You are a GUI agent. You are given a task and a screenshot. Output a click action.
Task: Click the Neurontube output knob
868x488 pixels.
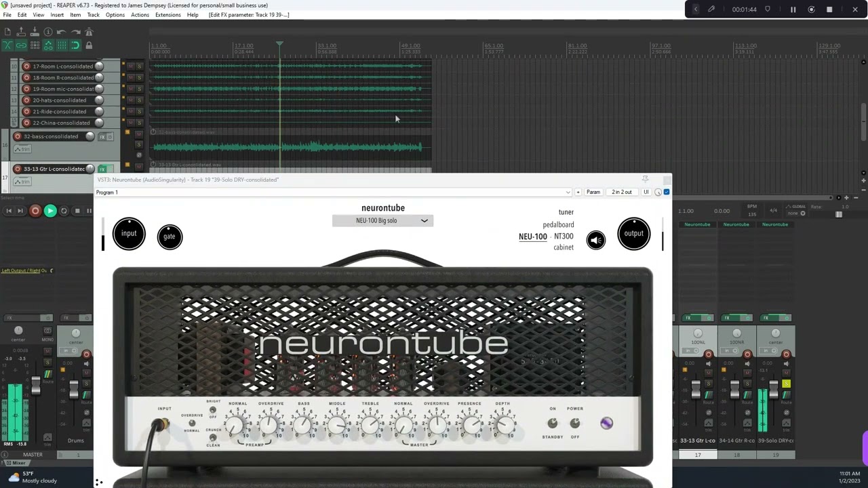click(x=634, y=234)
